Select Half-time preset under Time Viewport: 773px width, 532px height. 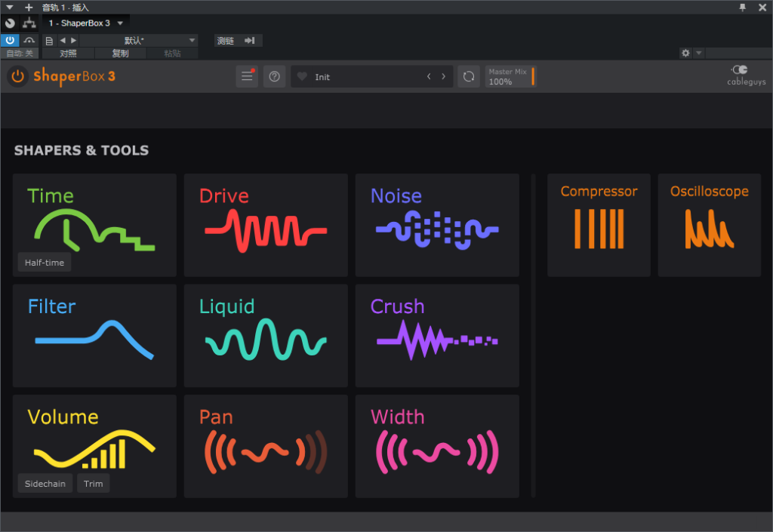(x=45, y=263)
